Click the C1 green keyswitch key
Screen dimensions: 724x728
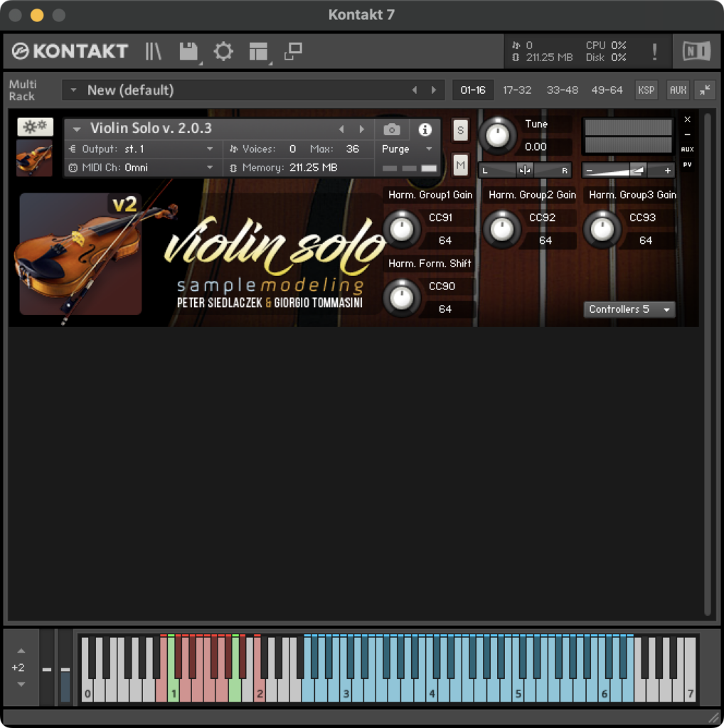tap(174, 692)
